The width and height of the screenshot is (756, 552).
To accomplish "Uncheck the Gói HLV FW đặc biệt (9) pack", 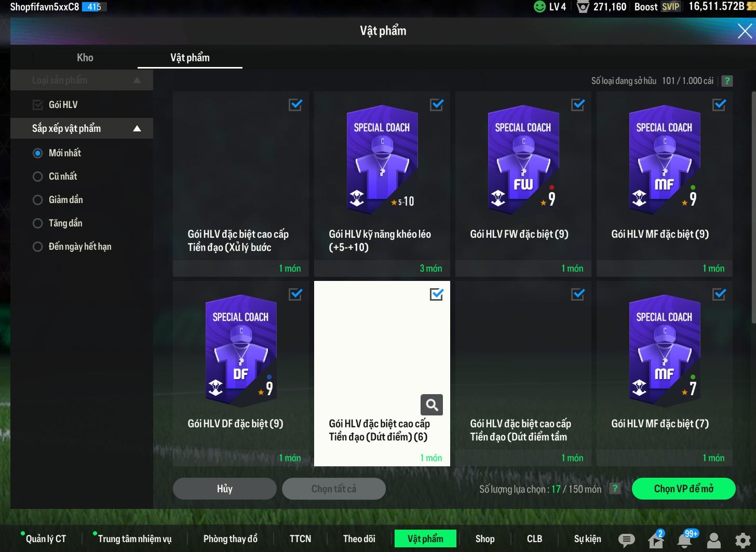I will [x=577, y=105].
